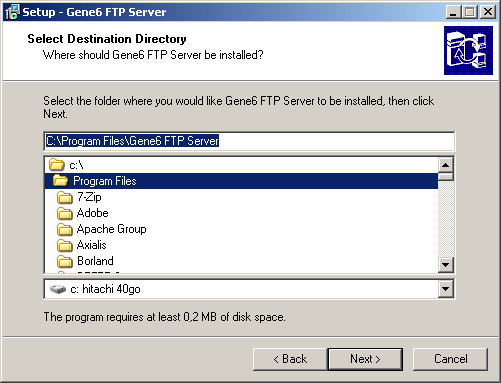Click the folder list scroll-down arrow
The height and width of the screenshot is (383, 501).
[x=446, y=265]
